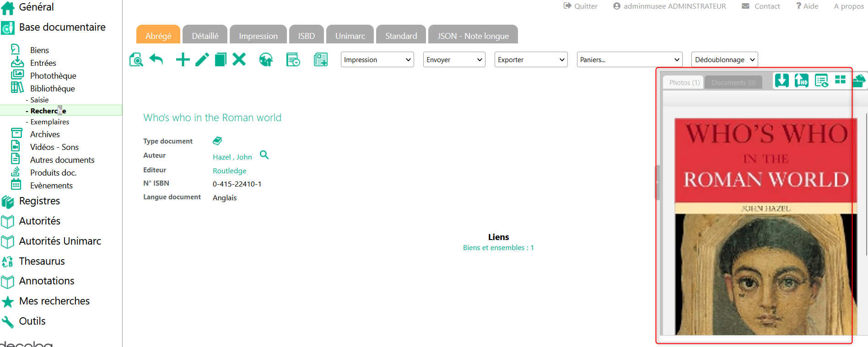
Task: Click the Thesaurus A-B icon
Action: point(7,262)
